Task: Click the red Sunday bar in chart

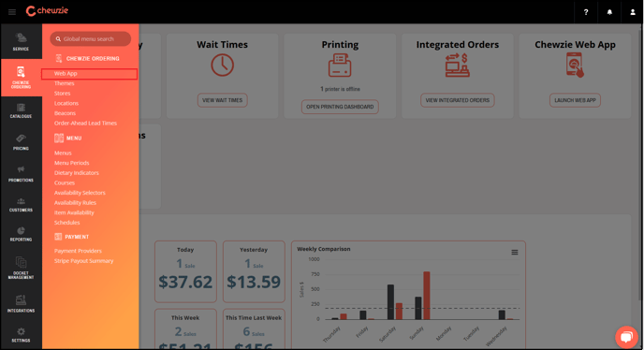Action: (426, 296)
